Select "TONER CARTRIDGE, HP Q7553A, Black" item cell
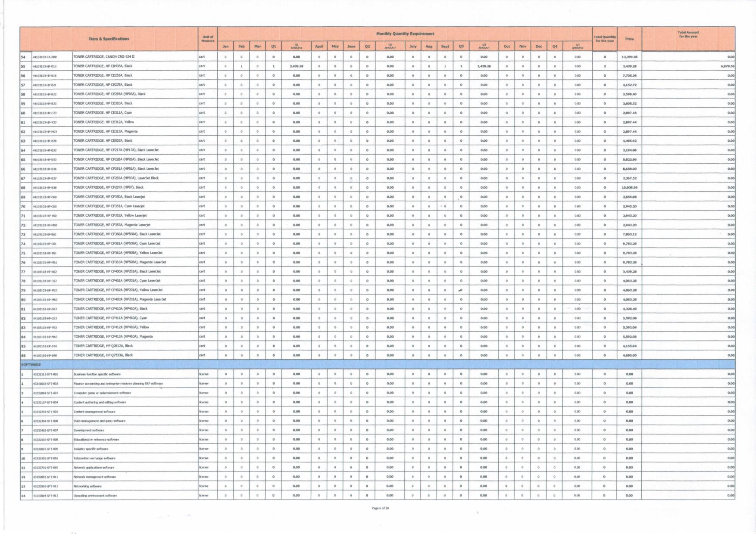Viewport: 756px width, 534px height. [x=135, y=355]
